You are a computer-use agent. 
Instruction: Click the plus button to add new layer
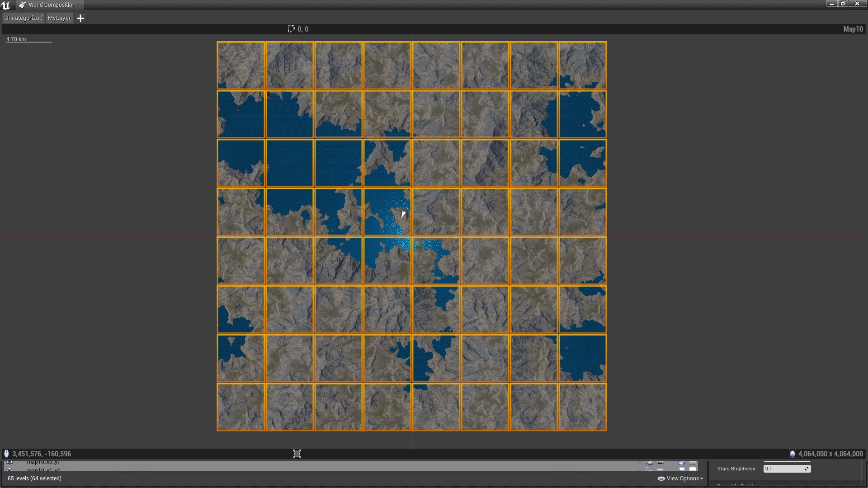tap(80, 18)
